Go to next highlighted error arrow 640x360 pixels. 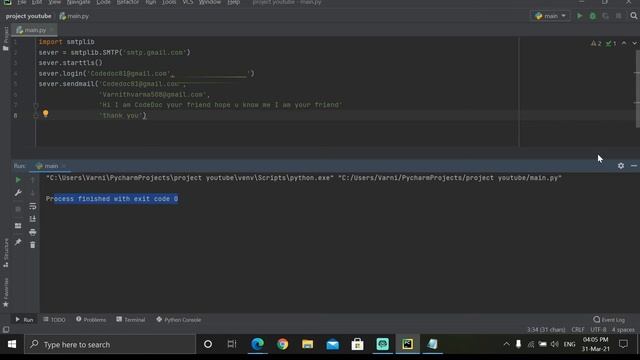[x=634, y=43]
